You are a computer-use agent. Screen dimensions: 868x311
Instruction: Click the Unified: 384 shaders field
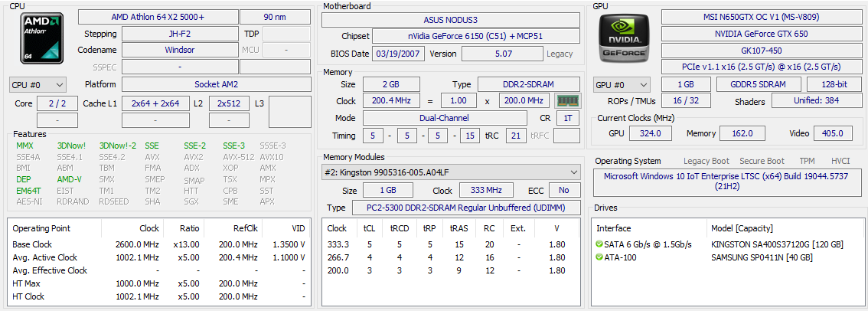[x=817, y=101]
